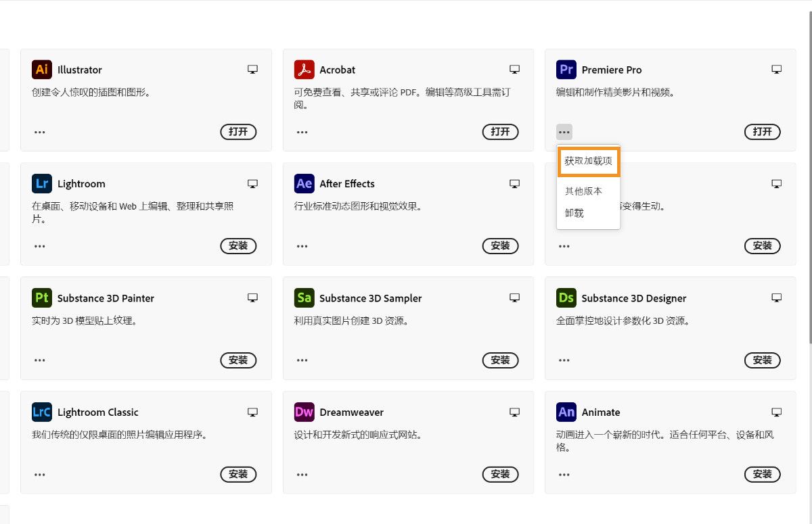Image resolution: width=812 pixels, height=524 pixels.
Task: Click the desktop device icon on the Illustrator card
Action: click(x=252, y=69)
